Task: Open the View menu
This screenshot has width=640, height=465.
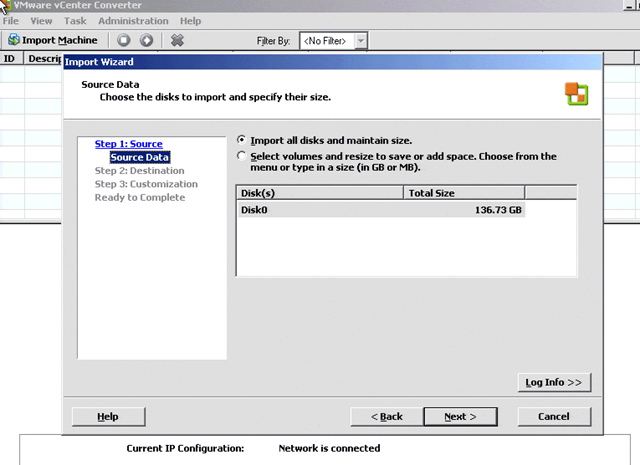Action: coord(41,21)
